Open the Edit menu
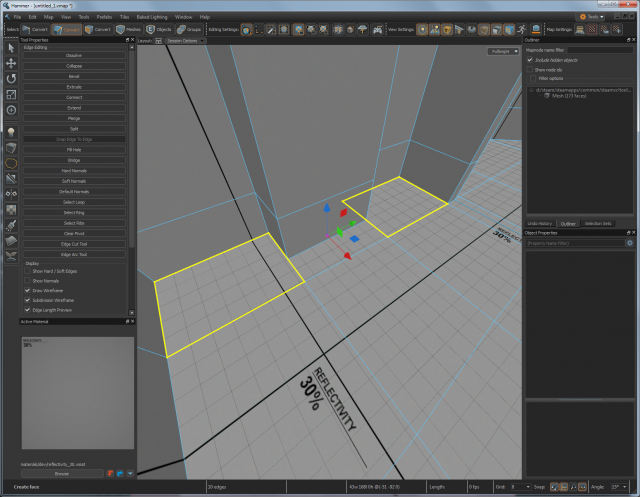This screenshot has height=497, width=640. point(33,17)
